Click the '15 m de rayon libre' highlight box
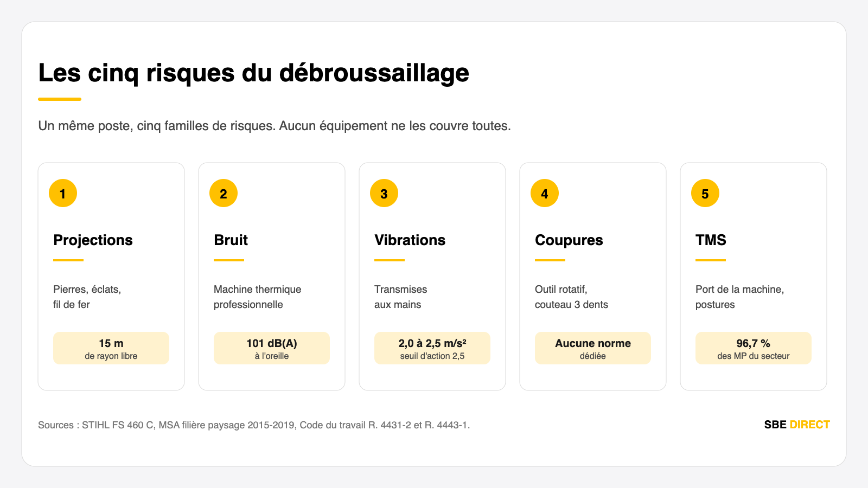Screen dimensions: 868x488 click(x=111, y=348)
